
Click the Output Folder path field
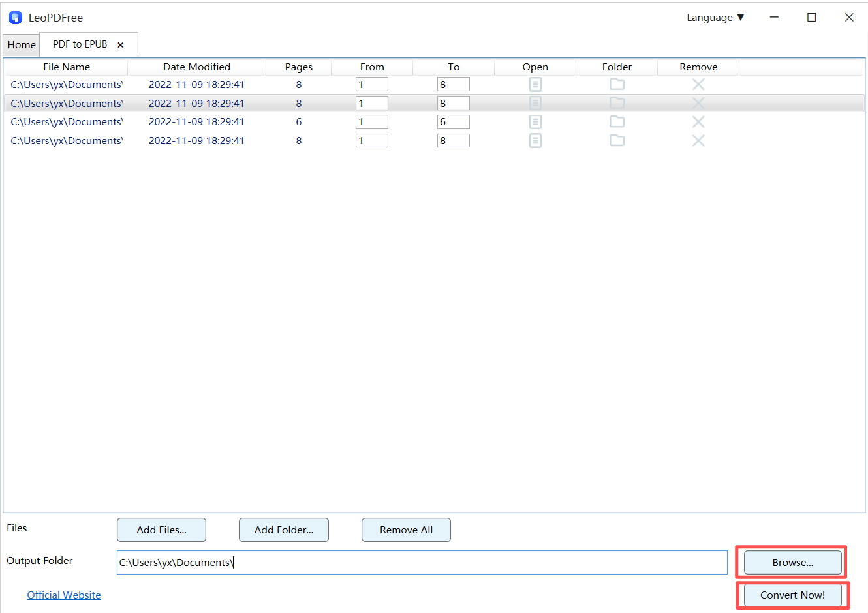point(422,563)
